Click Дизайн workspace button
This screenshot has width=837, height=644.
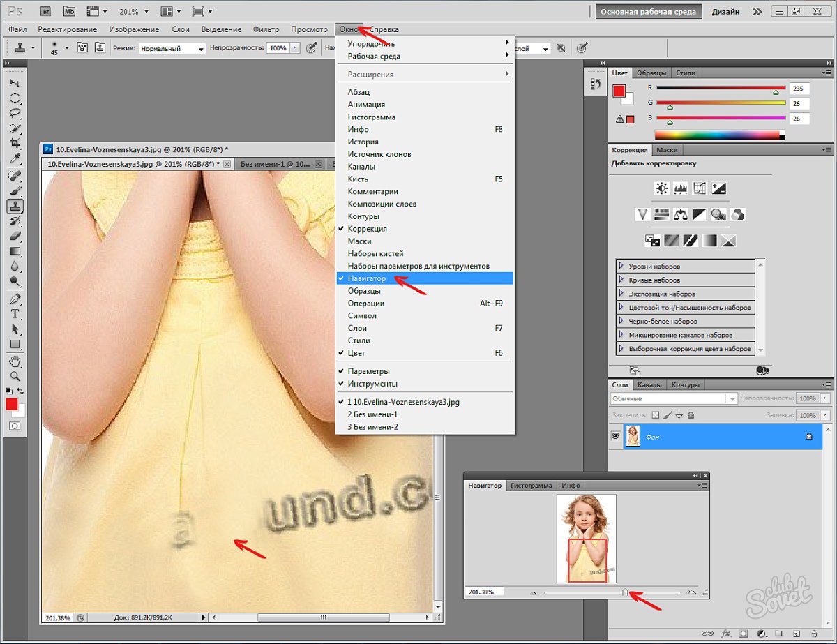(x=726, y=11)
